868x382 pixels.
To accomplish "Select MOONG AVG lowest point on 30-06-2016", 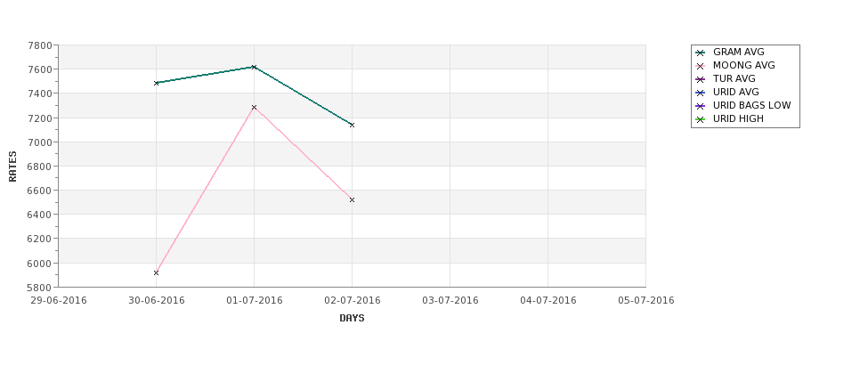I will 156,273.
